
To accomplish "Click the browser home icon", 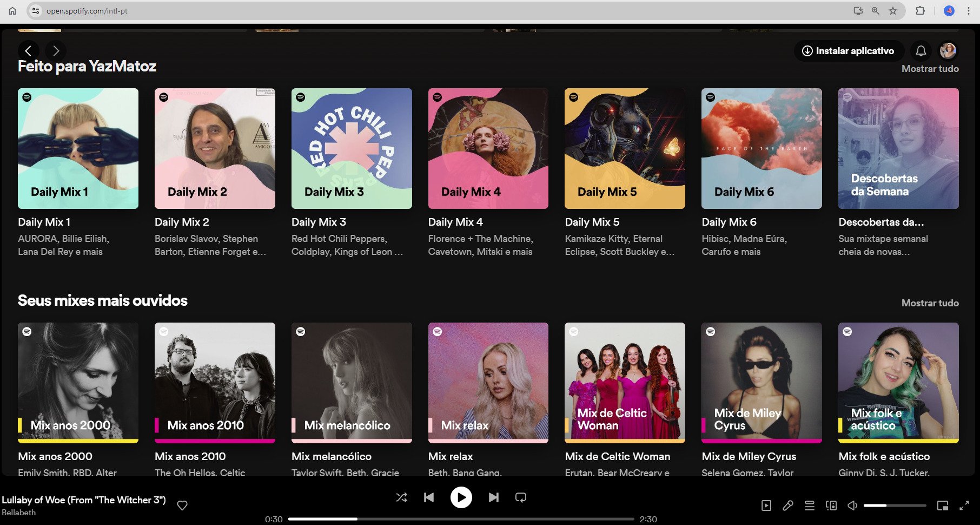I will pos(12,11).
